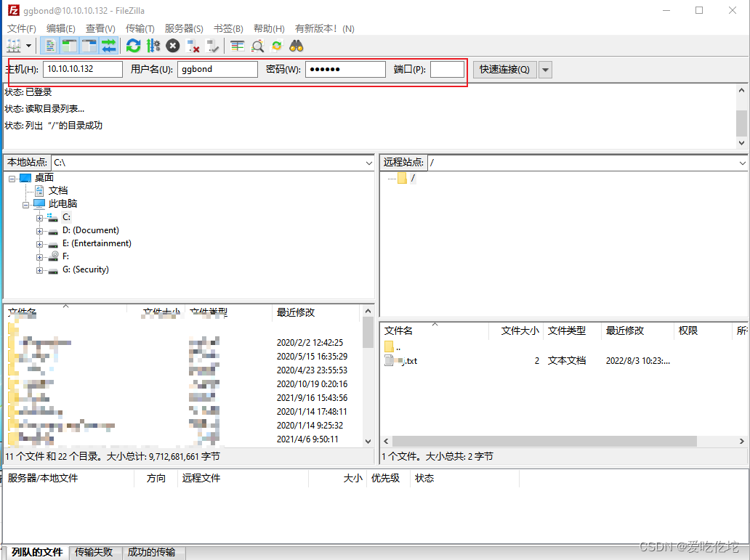Select the G: (Security) drive
Viewport: 750px width, 560px height.
coord(86,269)
